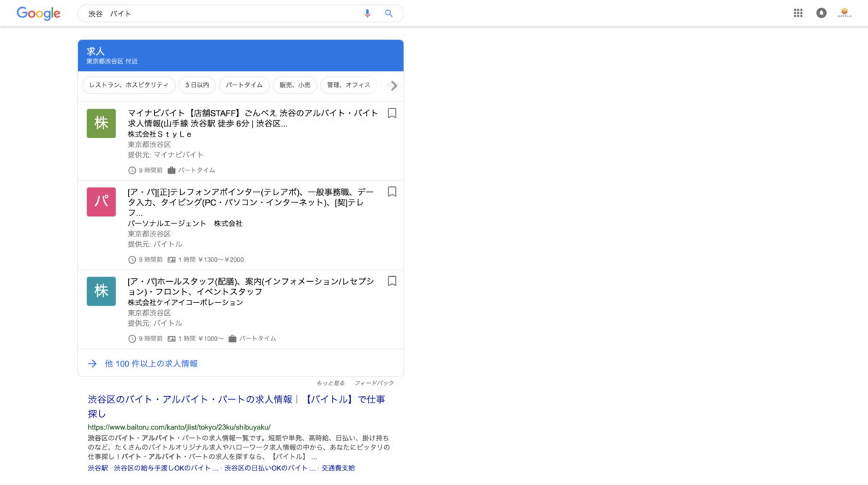Open 交通費支給 sitelink
The width and height of the screenshot is (868, 485).
click(338, 468)
